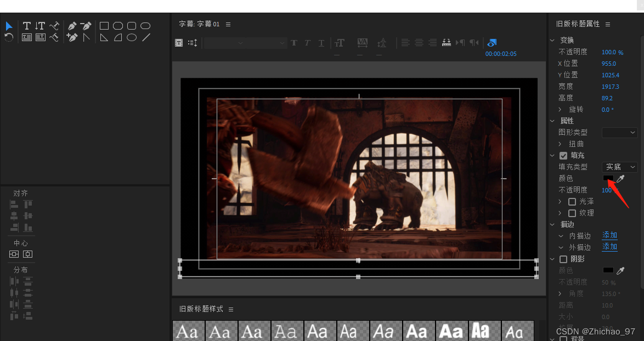
Task: Click the 宽度 width value 1917.3
Action: pyautogui.click(x=611, y=87)
